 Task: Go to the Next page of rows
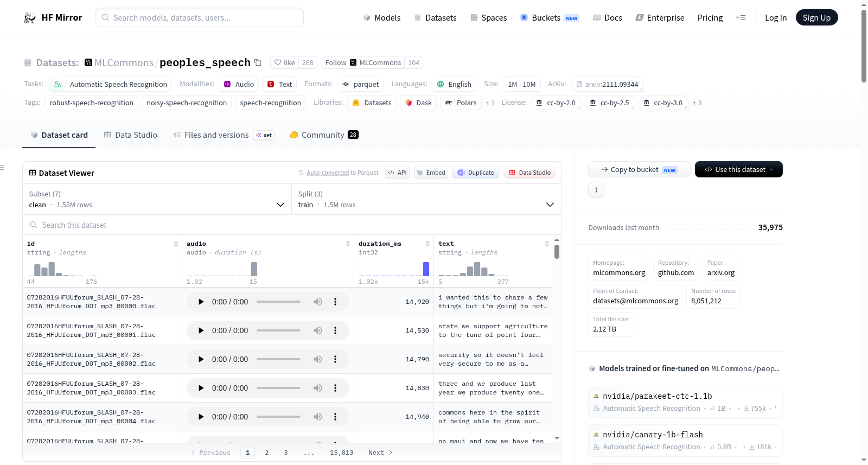380,453
